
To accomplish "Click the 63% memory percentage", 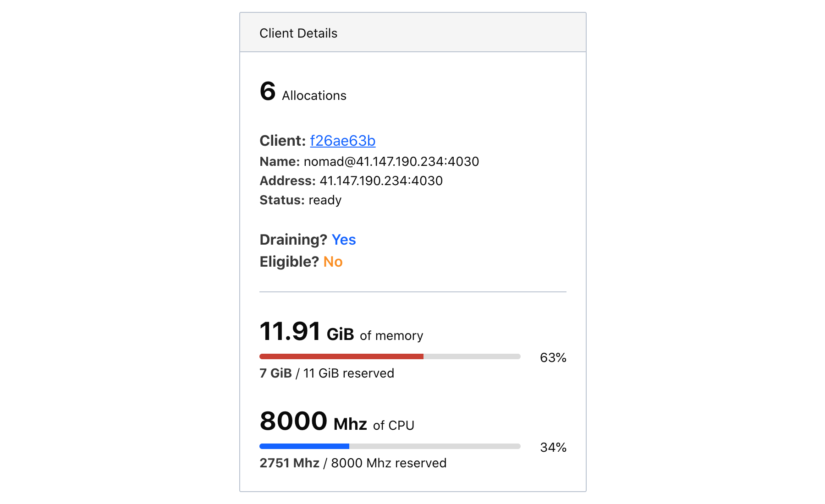I will coord(553,357).
